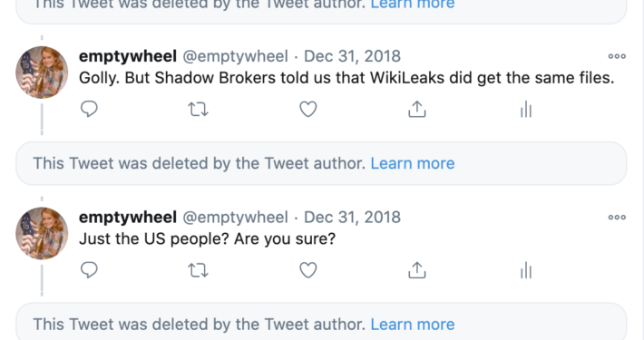Share the Shadow Brokers tweet

coord(417,109)
